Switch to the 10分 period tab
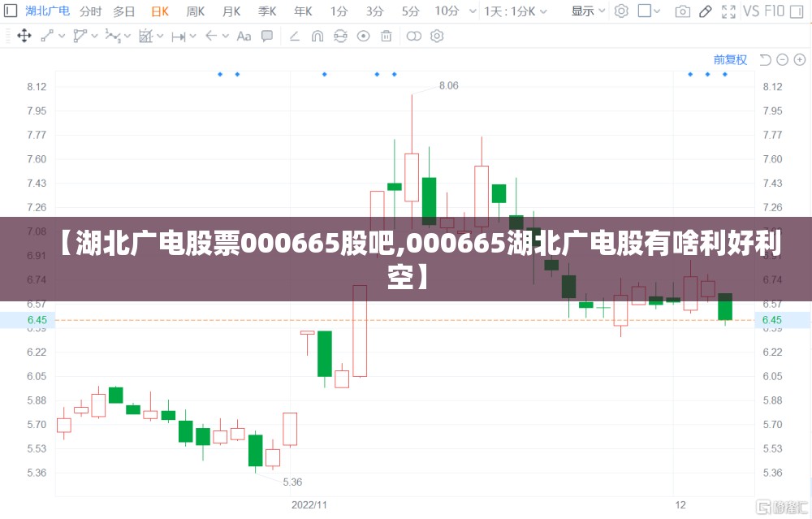Screen dimensions: 812x519 (x=447, y=11)
